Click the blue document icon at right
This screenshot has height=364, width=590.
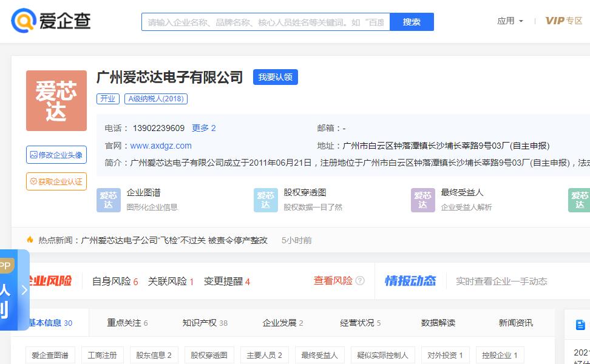(x=580, y=325)
